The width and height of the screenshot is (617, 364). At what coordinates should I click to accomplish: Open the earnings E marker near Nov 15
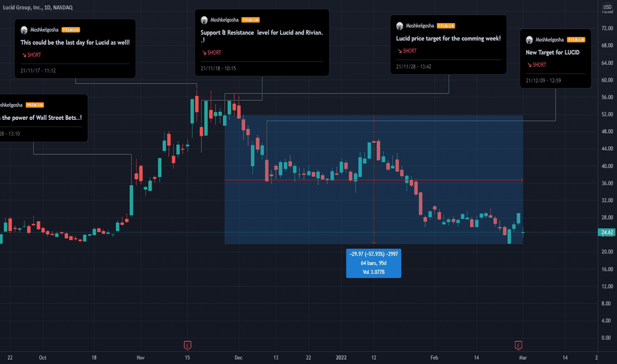[187, 345]
